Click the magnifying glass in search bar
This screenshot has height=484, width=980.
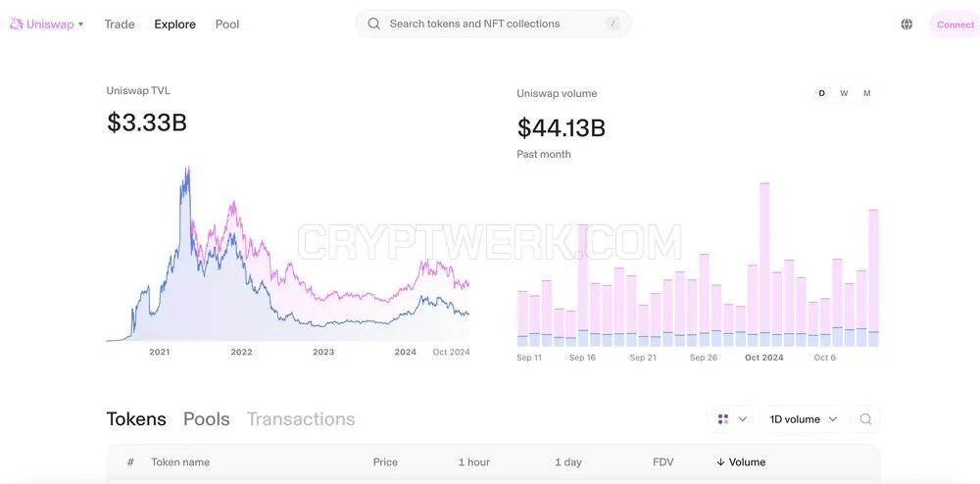pos(373,24)
